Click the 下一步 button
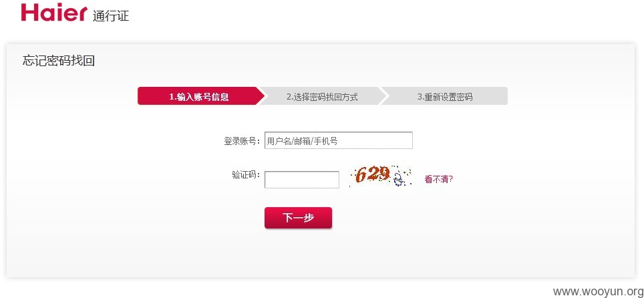The image size is (644, 298). [x=298, y=218]
